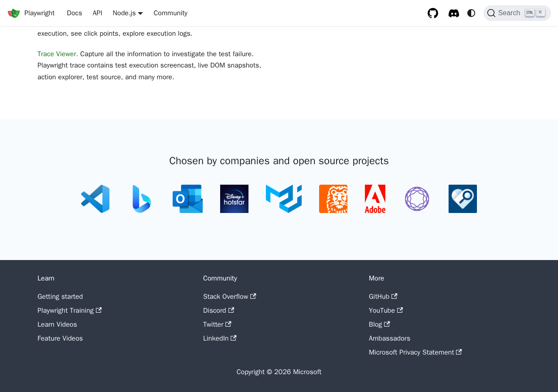Open the Docs menu item
Screen dimensions: 558x392
[x=74, y=13]
